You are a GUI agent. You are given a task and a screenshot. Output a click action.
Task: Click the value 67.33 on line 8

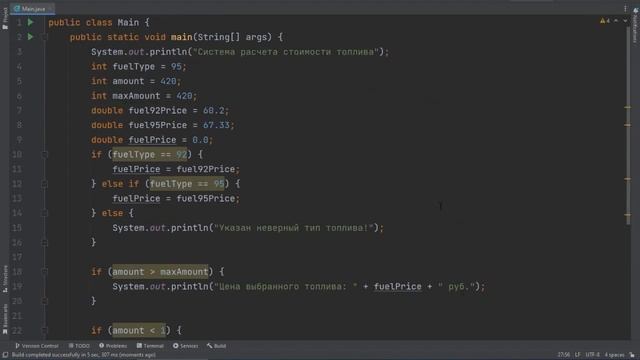[x=216, y=125]
